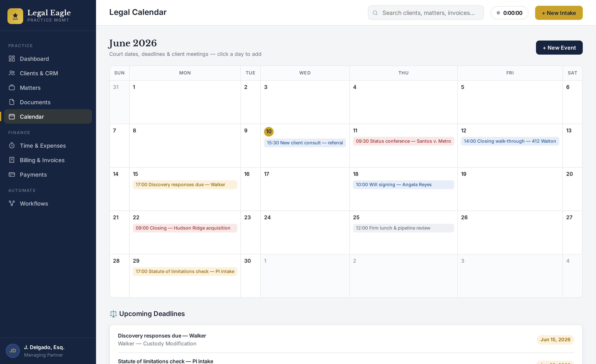This screenshot has height=364, width=596.
Task: Click the Calendar sidebar icon
Action: click(x=12, y=116)
